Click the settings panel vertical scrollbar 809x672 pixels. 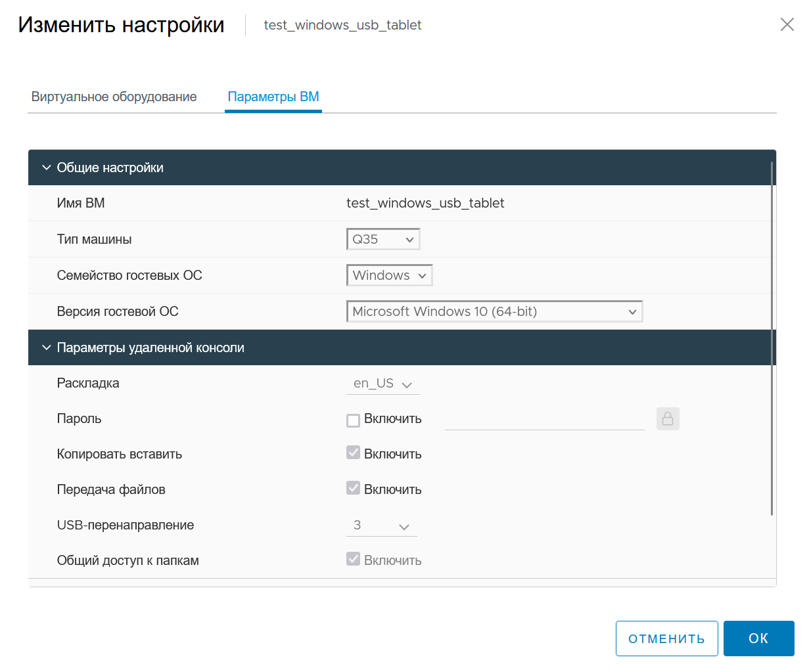pyautogui.click(x=772, y=338)
